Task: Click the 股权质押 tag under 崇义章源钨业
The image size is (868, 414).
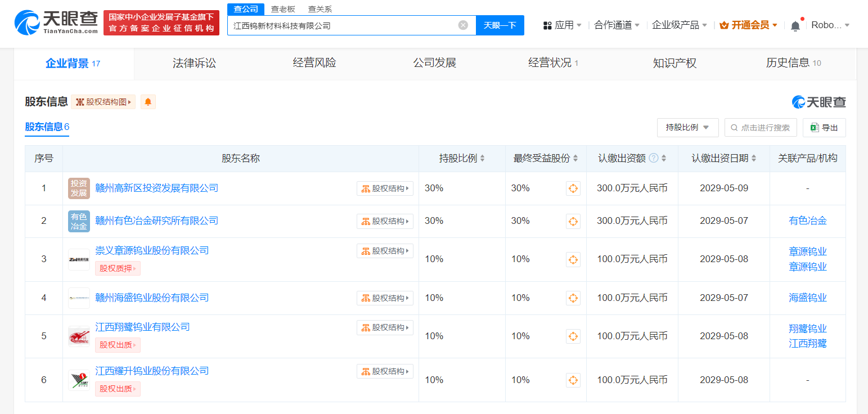Action: click(x=118, y=269)
